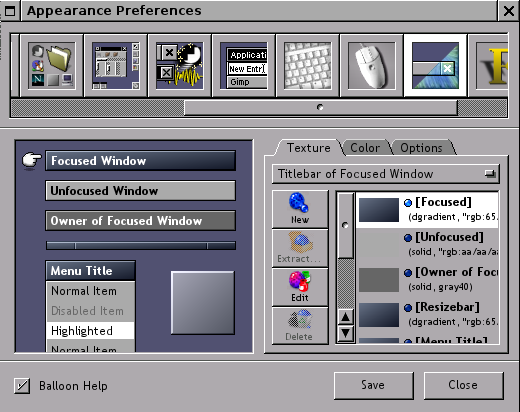
Task: Select the Owner of Focused Window preview
Action: click(140, 221)
